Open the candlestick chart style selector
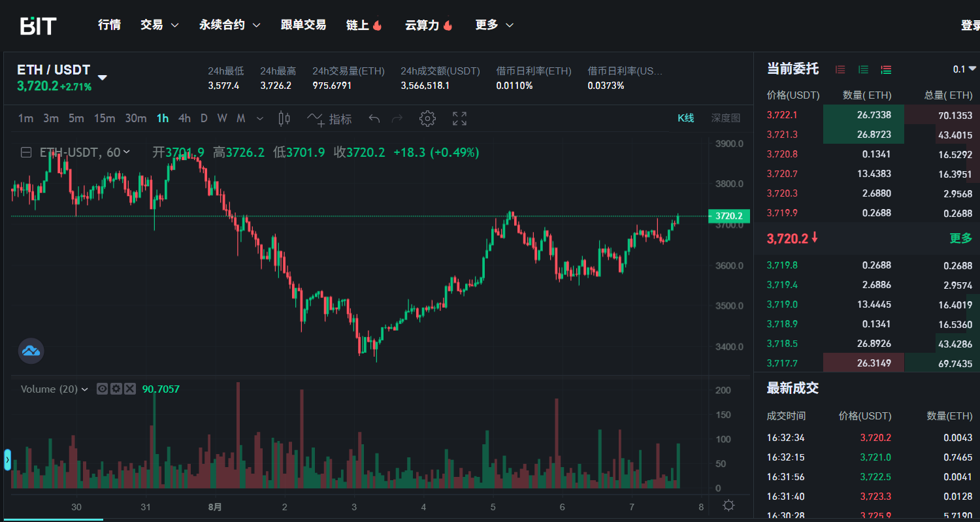980x522 pixels. pyautogui.click(x=284, y=118)
